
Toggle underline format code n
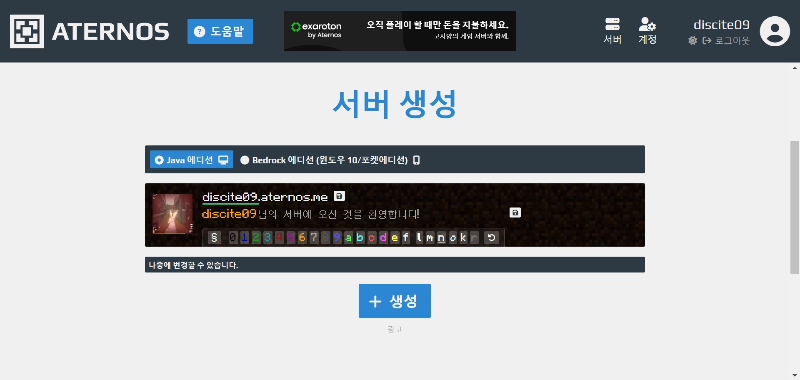[x=441, y=238]
